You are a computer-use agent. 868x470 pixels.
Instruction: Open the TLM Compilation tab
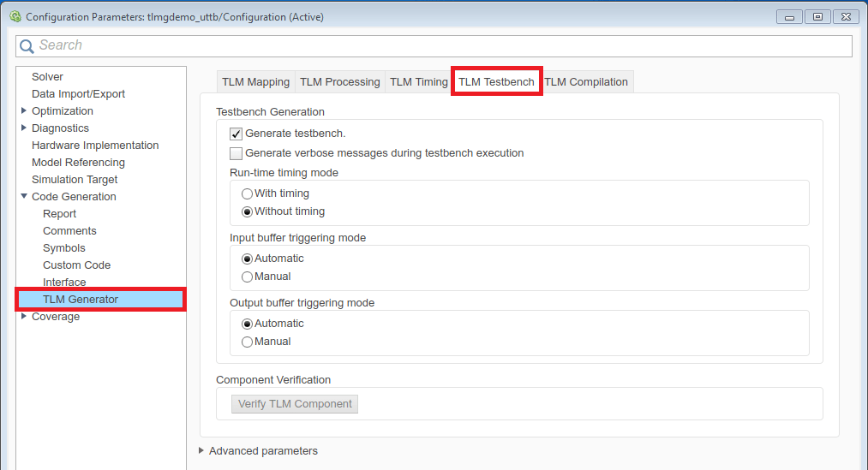(x=586, y=82)
